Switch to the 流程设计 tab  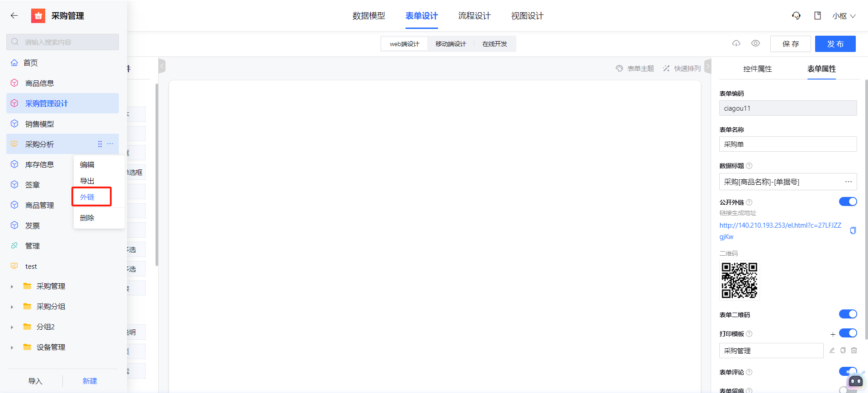474,16
